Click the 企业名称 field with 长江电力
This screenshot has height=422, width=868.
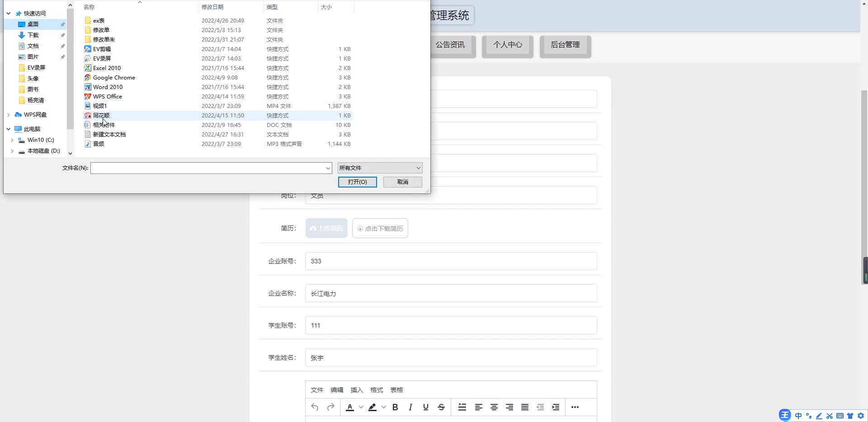point(451,293)
